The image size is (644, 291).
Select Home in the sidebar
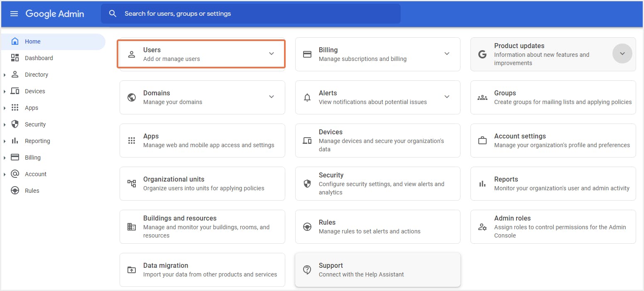coord(33,41)
